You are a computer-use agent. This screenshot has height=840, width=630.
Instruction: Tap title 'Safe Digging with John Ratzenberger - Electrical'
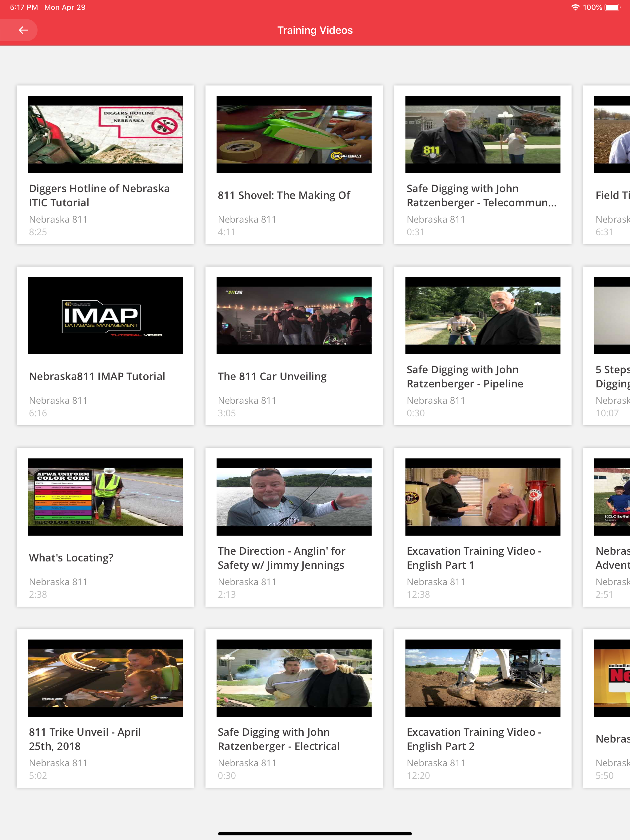278,739
